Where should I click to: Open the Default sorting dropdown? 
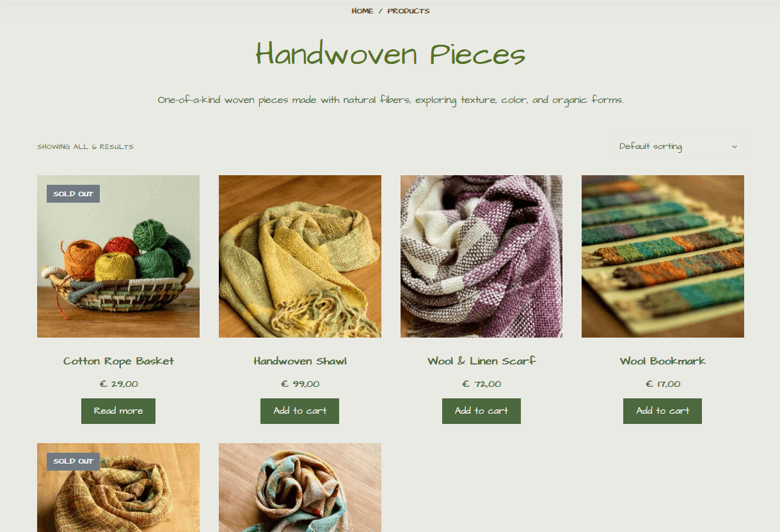(676, 146)
